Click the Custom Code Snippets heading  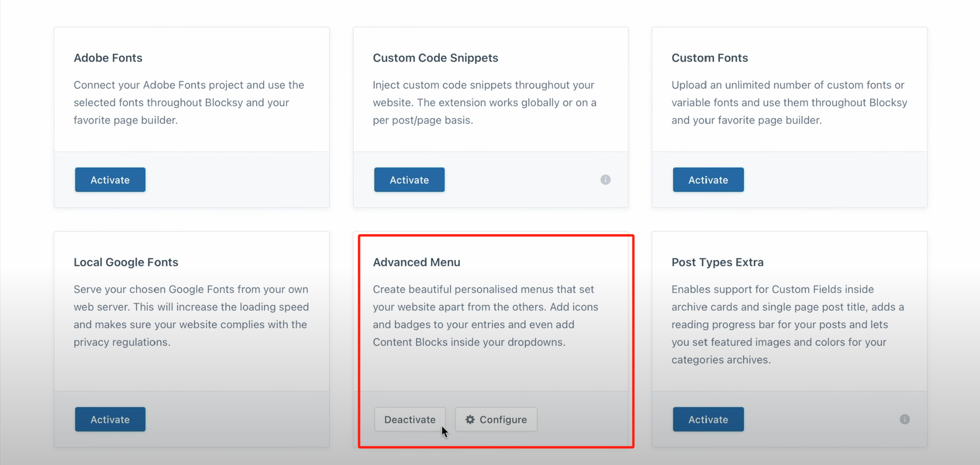435,58
